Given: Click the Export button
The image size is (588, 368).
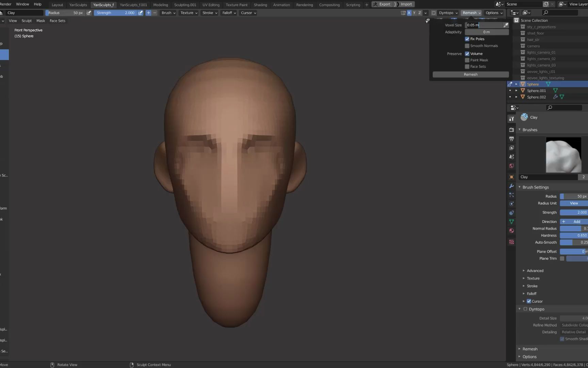Looking at the screenshot, I should pyautogui.click(x=382, y=4).
